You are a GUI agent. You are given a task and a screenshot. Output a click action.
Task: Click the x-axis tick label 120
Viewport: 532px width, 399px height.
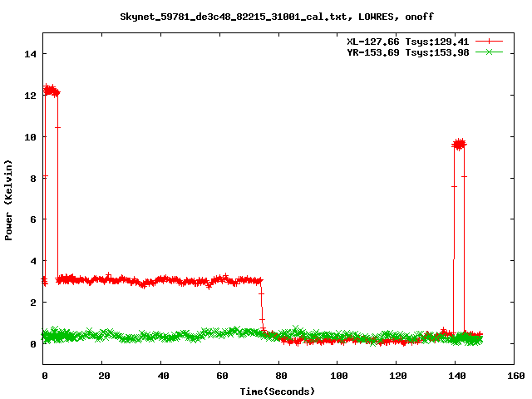(x=398, y=376)
